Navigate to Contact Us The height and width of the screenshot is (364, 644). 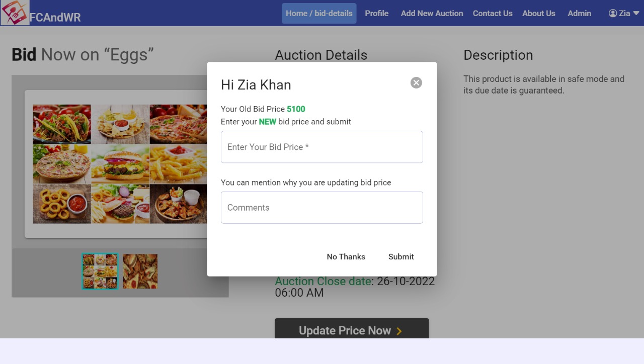493,14
